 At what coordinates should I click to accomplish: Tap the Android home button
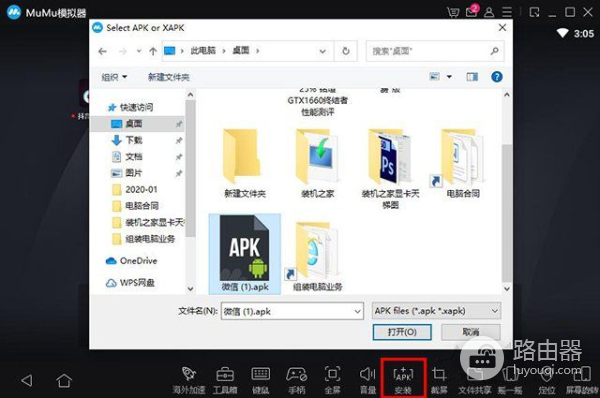(64, 380)
